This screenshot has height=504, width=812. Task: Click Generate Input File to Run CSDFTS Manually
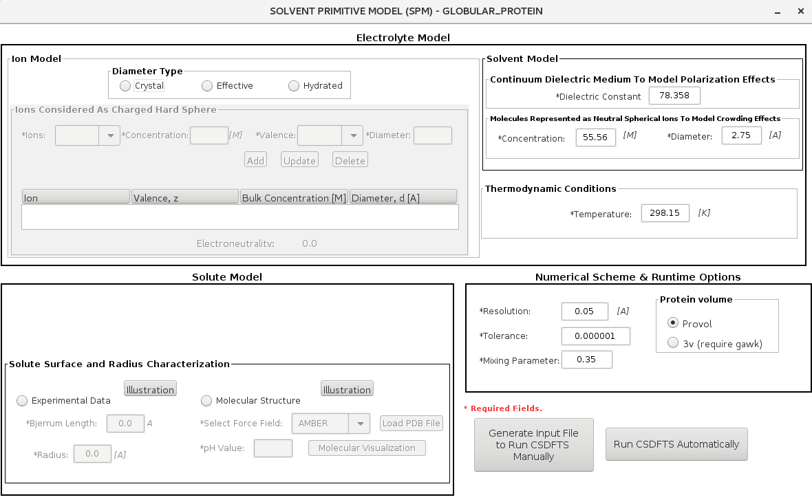[534, 445]
